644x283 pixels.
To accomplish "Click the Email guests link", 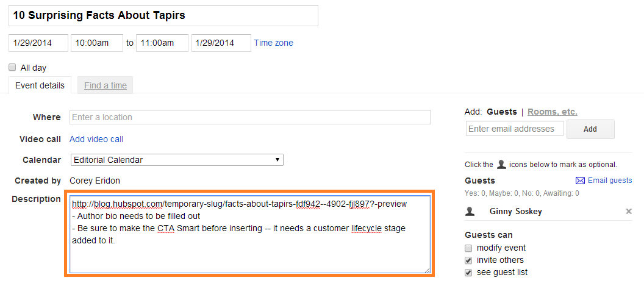I will point(609,181).
